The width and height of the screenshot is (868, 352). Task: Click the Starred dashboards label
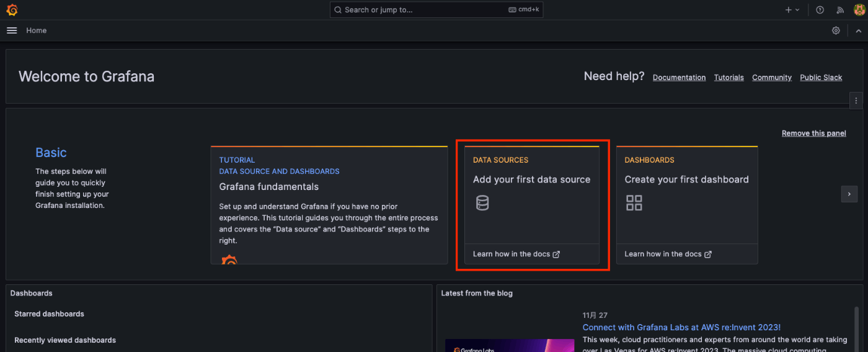(x=49, y=314)
